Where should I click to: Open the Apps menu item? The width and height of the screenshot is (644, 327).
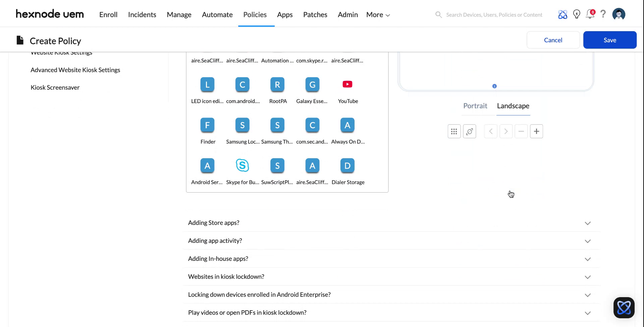(x=285, y=14)
